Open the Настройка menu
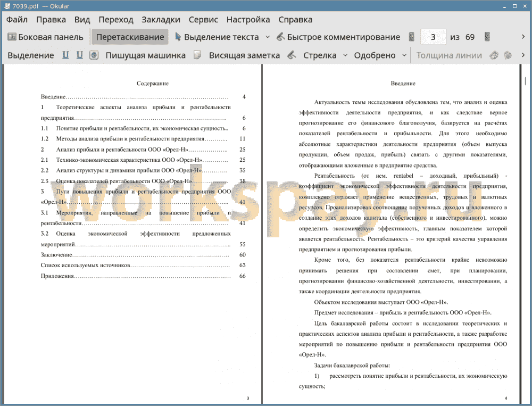This screenshot has height=406, width=532. [248, 20]
